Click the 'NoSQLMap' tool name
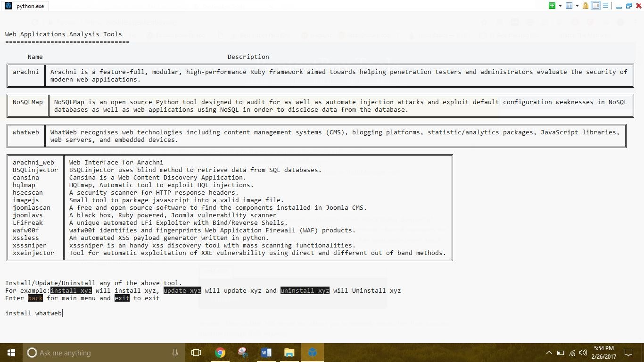 tap(28, 102)
